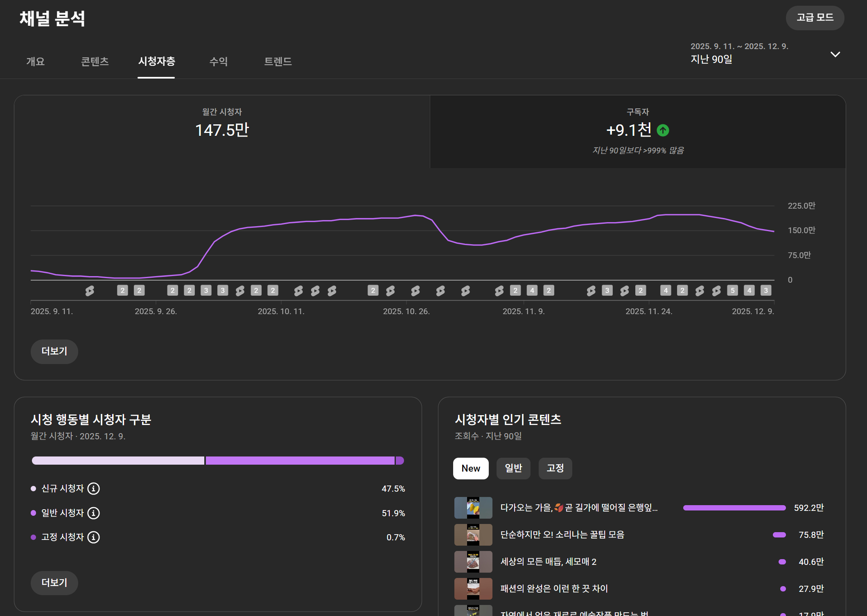Click 더보기 below the viewers chart
The height and width of the screenshot is (616, 867).
point(54,351)
